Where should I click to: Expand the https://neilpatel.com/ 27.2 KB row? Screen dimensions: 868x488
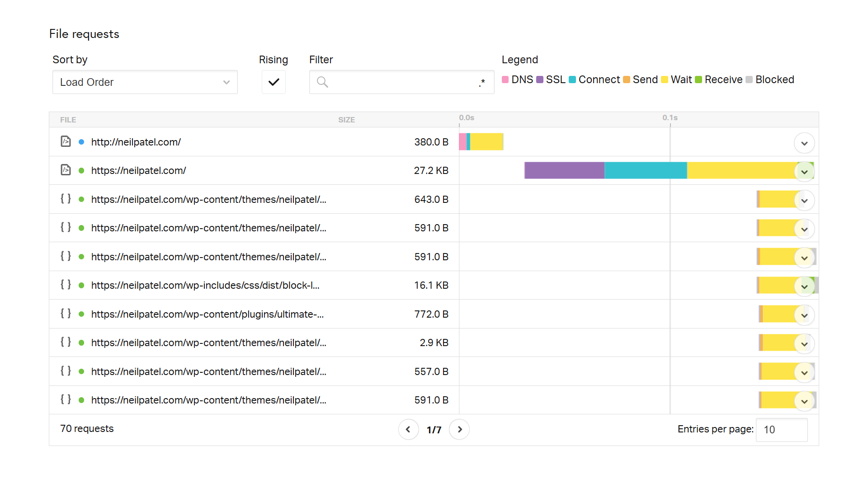[x=804, y=172]
